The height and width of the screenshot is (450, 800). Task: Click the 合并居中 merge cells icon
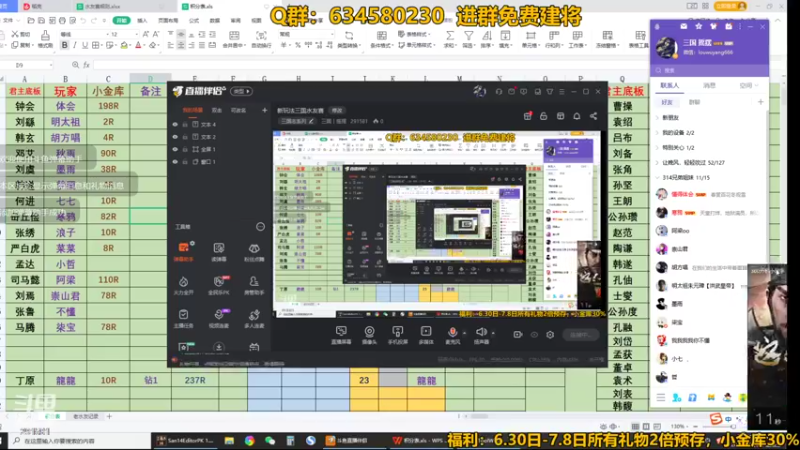(x=234, y=39)
